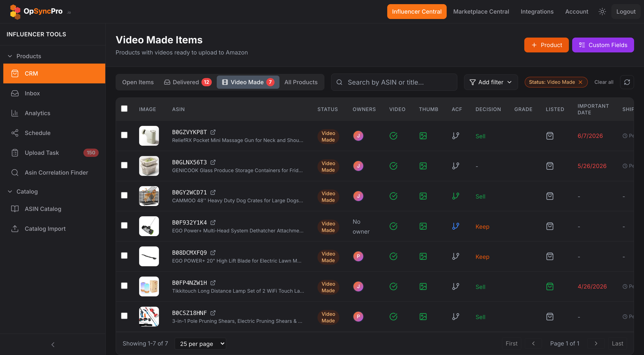Select the Video Made tab

248,82
